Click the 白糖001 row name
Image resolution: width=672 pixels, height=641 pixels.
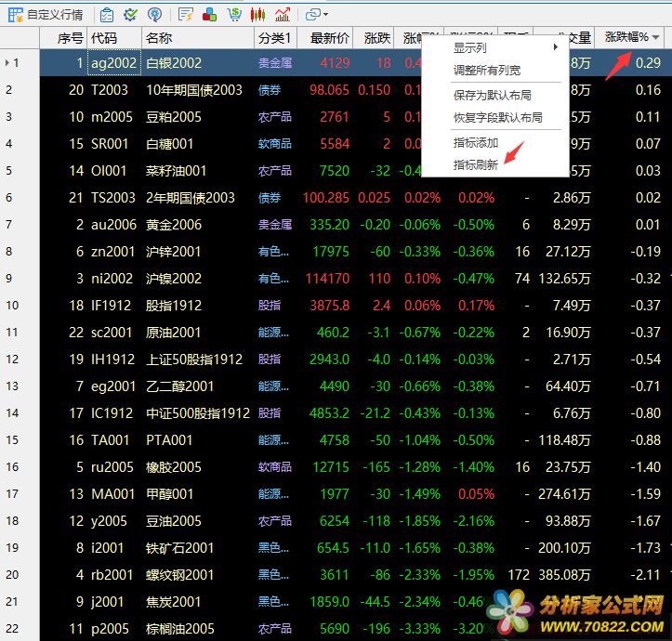(170, 144)
